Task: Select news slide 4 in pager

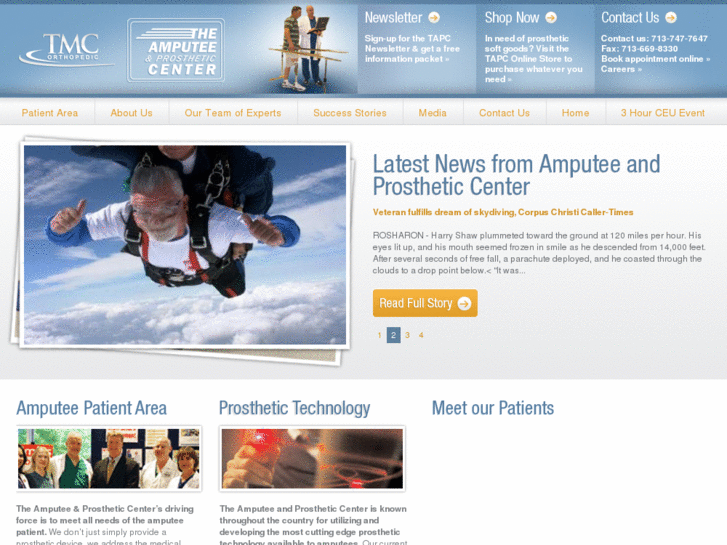Action: 421,335
